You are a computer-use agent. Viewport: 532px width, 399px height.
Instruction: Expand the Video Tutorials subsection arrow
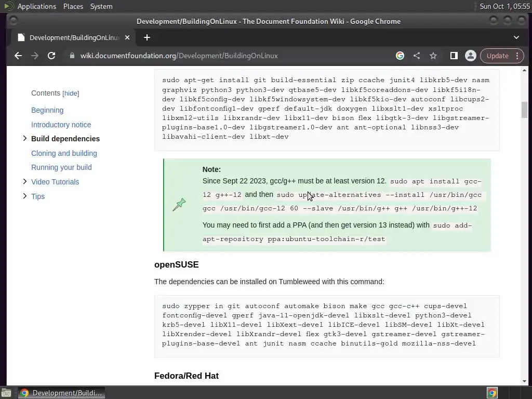click(24, 181)
